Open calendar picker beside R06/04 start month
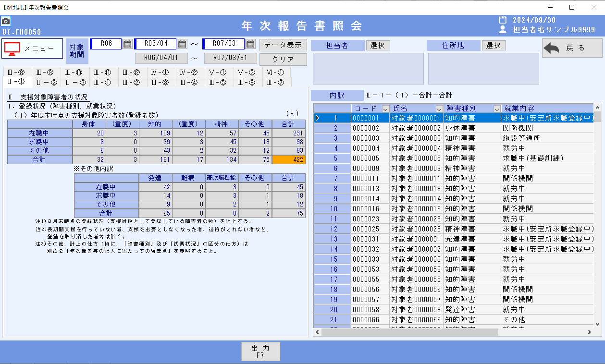The width and height of the screenshot is (605, 364). point(182,44)
